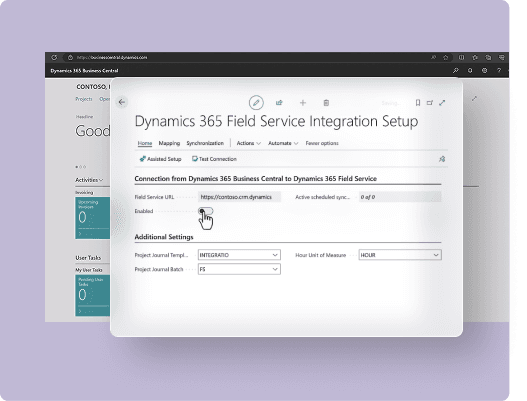Switch to the Mapping tab

(169, 143)
